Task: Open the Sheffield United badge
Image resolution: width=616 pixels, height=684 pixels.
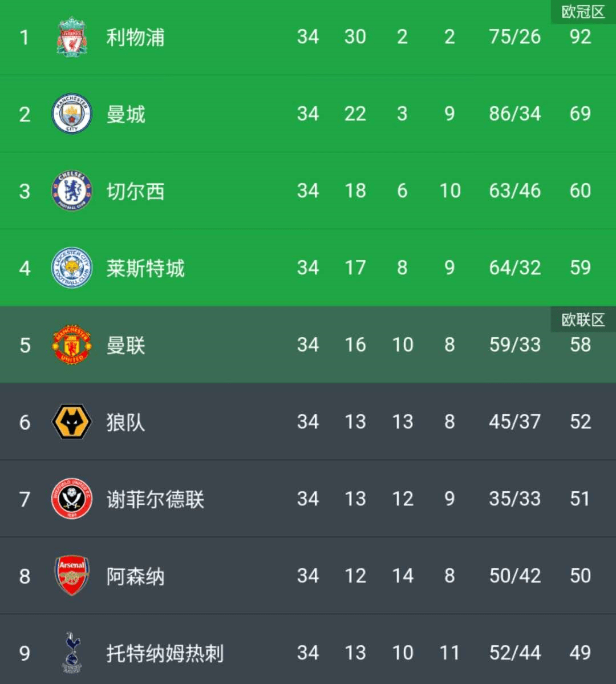Action: (x=72, y=499)
